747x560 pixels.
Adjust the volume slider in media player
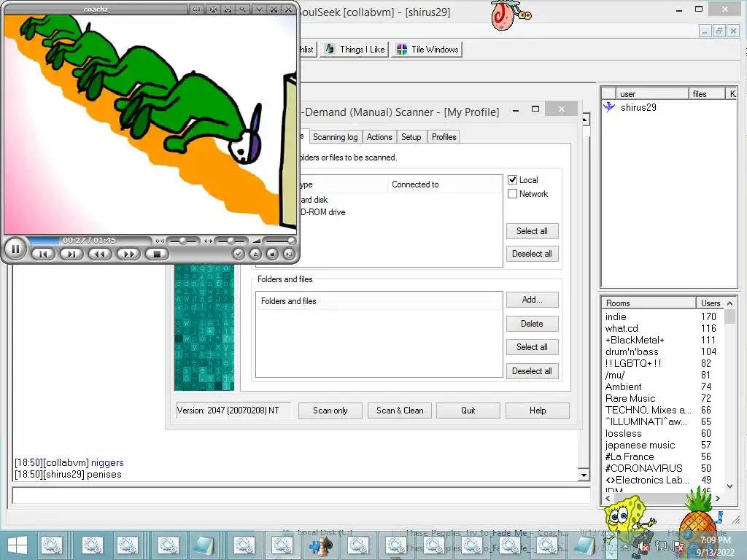278,241
